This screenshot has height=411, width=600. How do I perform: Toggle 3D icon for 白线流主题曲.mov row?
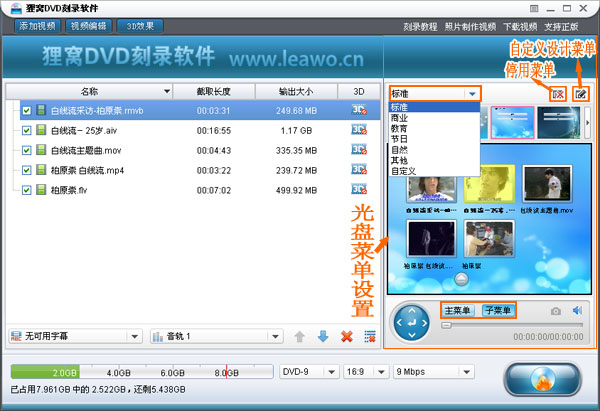pos(359,150)
